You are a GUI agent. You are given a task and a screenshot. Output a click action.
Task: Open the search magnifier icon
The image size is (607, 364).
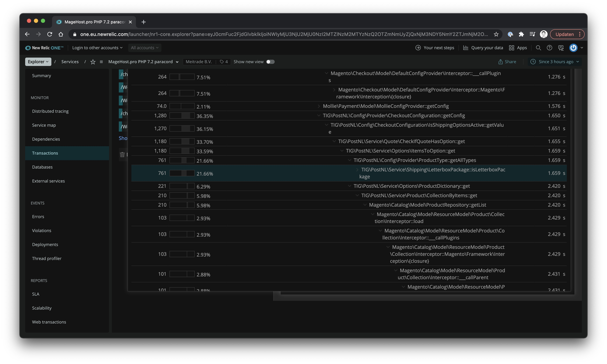click(x=538, y=48)
